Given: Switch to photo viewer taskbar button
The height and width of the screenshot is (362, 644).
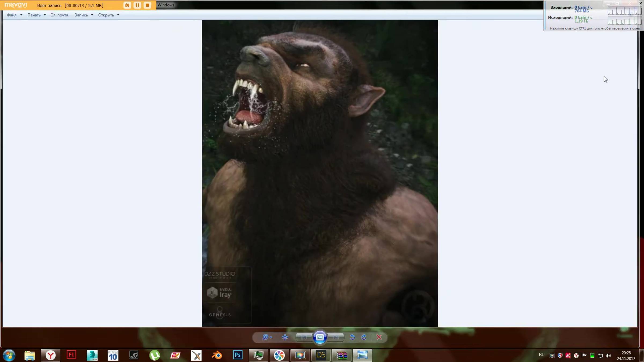Looking at the screenshot, I should 363,355.
